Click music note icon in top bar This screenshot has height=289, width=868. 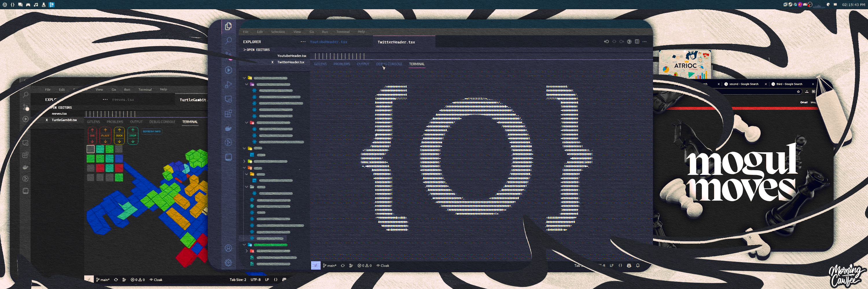tap(36, 4)
